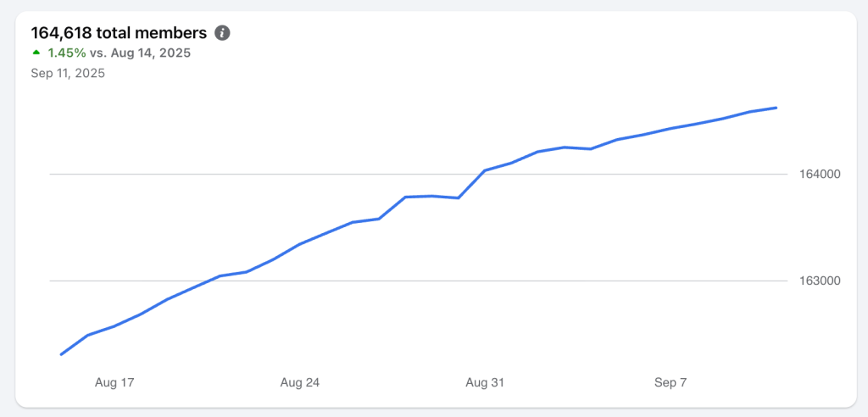The width and height of the screenshot is (868, 417).
Task: Click the leftmost starting point of the line
Action: pyautogui.click(x=61, y=354)
